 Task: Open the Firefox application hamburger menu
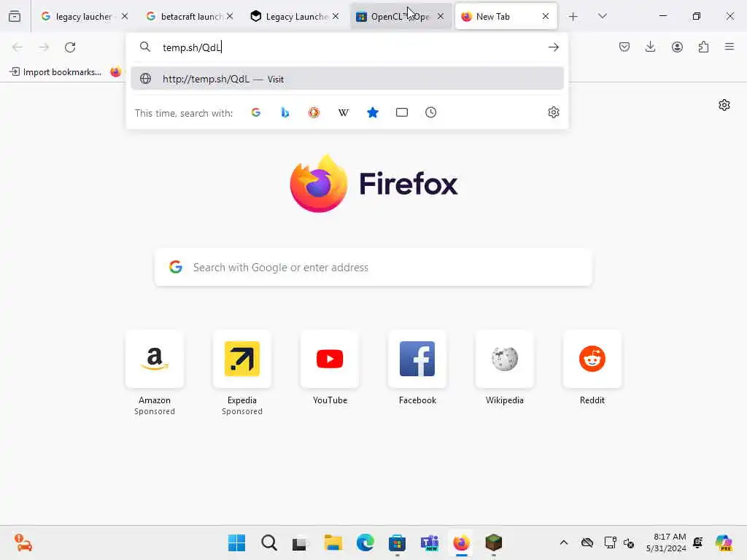pyautogui.click(x=729, y=47)
